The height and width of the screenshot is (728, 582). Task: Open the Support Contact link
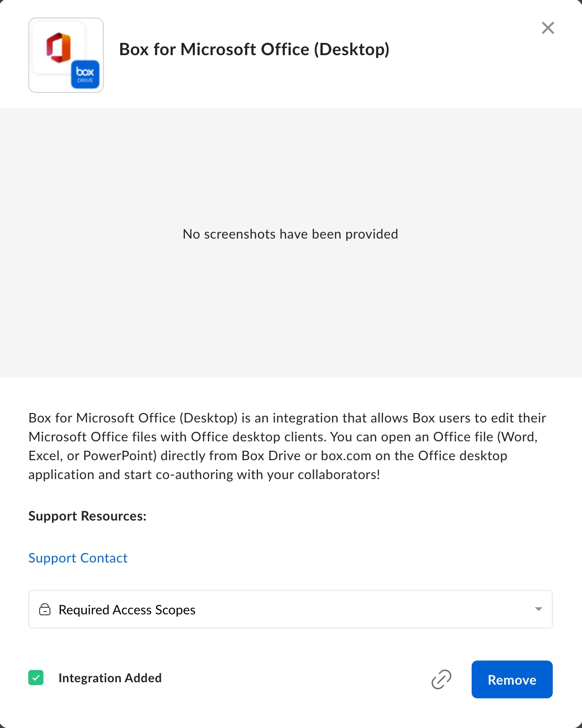78,558
